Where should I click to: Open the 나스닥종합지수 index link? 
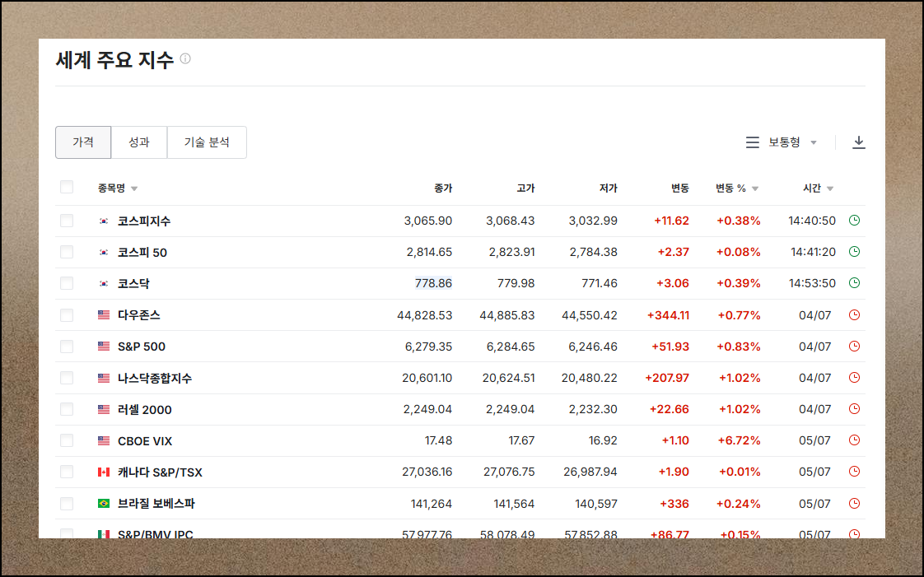tap(154, 378)
